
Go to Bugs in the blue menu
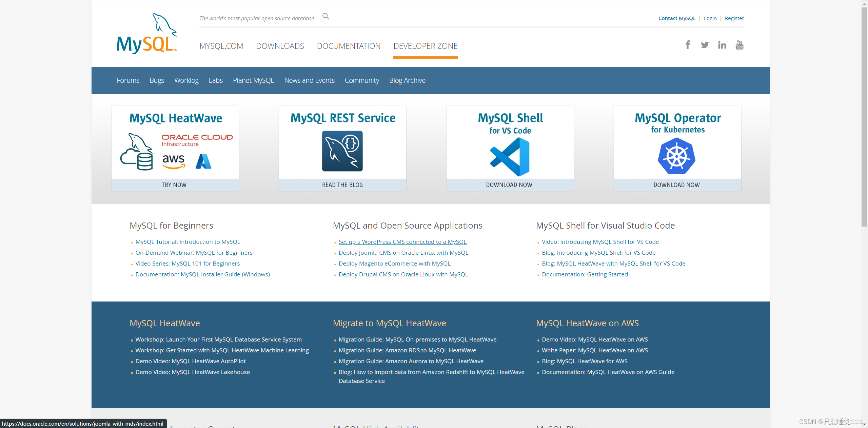157,80
